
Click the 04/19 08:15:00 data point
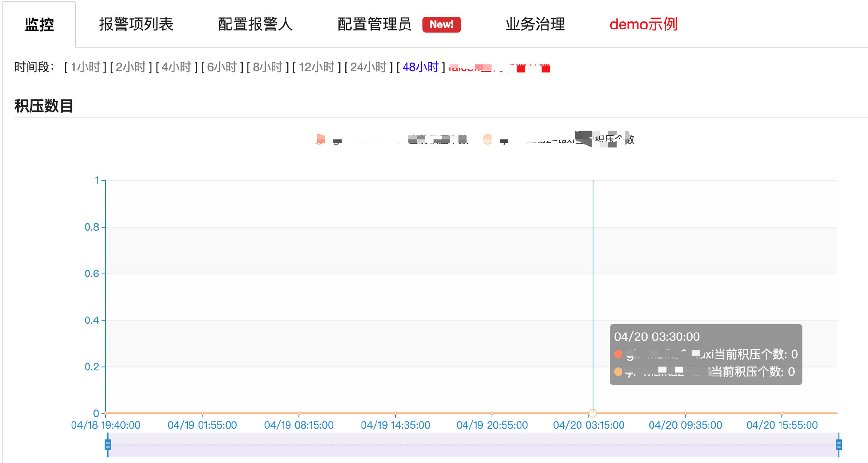[x=299, y=413]
